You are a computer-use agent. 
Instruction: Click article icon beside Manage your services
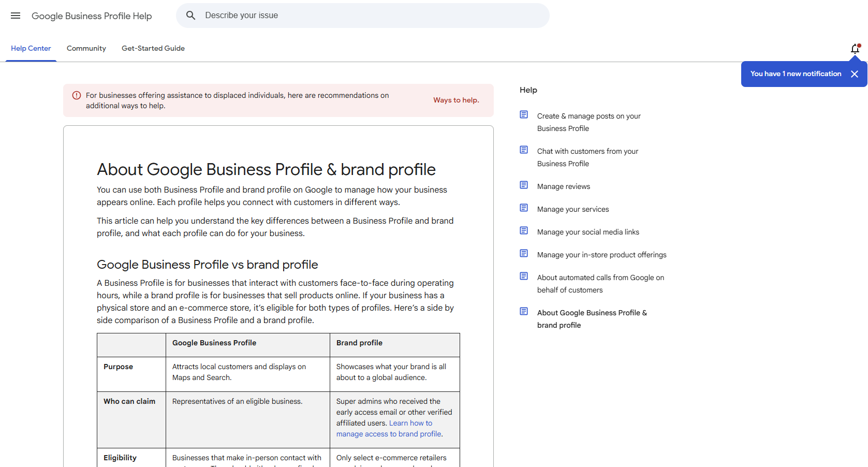click(x=524, y=208)
